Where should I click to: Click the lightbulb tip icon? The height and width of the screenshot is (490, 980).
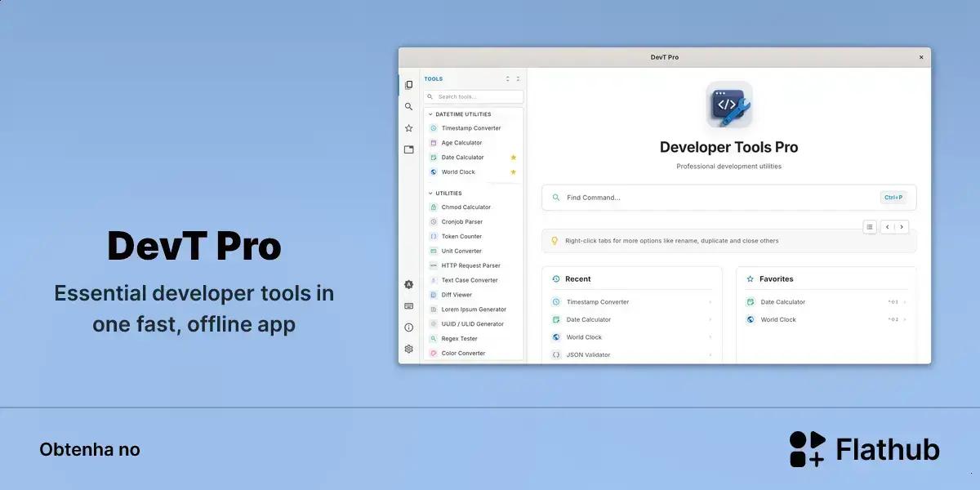point(555,241)
